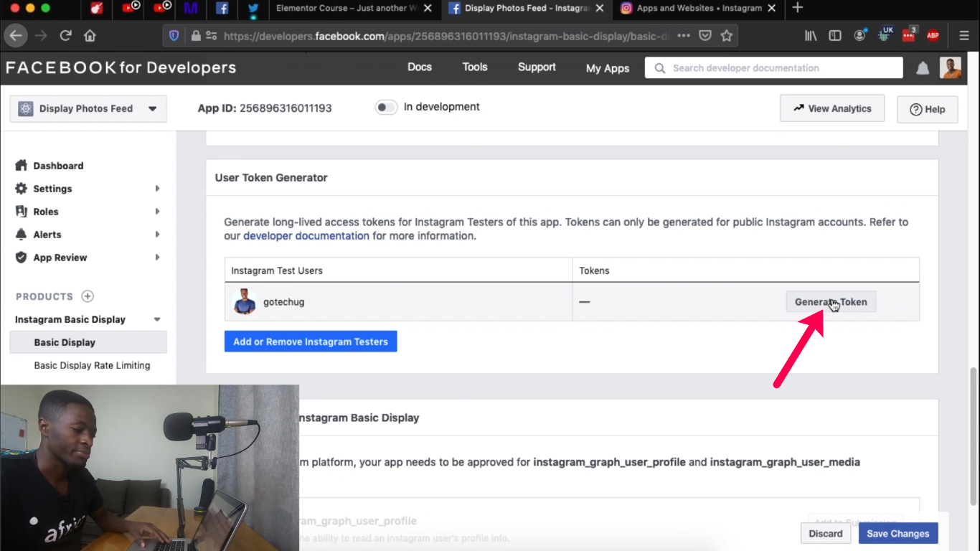Open a new browser tab
This screenshot has width=980, height=551.
[797, 8]
